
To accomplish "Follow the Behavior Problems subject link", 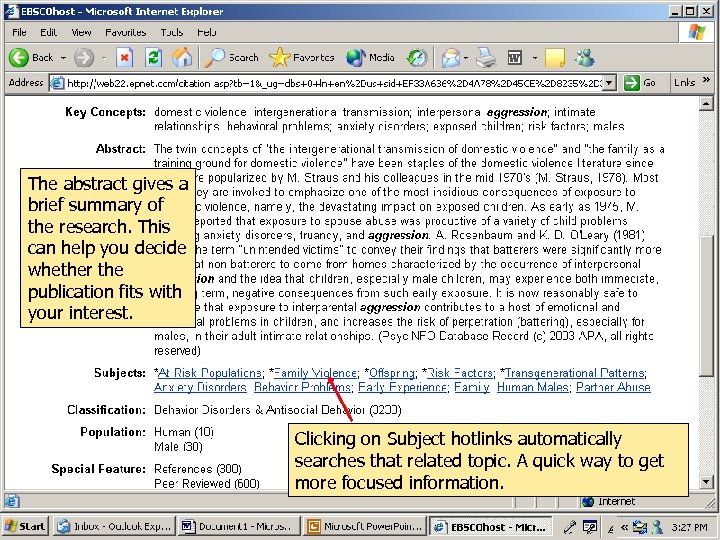I will pyautogui.click(x=303, y=387).
